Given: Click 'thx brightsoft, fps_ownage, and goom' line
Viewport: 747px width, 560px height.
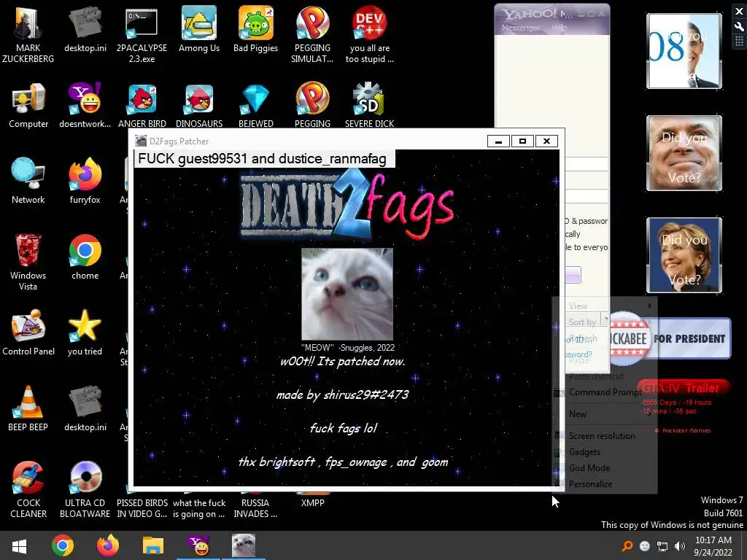Looking at the screenshot, I should pos(343,462).
